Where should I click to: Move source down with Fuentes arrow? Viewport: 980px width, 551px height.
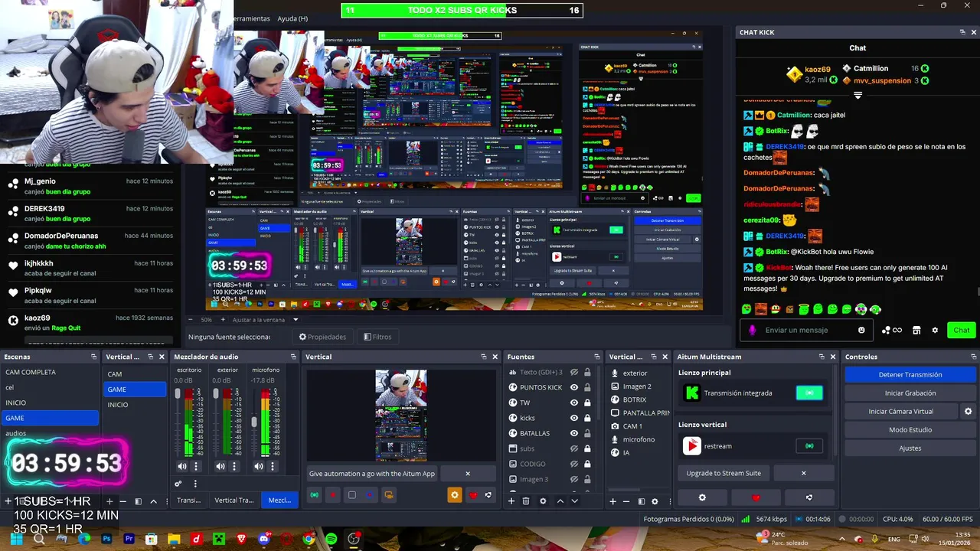(x=574, y=501)
